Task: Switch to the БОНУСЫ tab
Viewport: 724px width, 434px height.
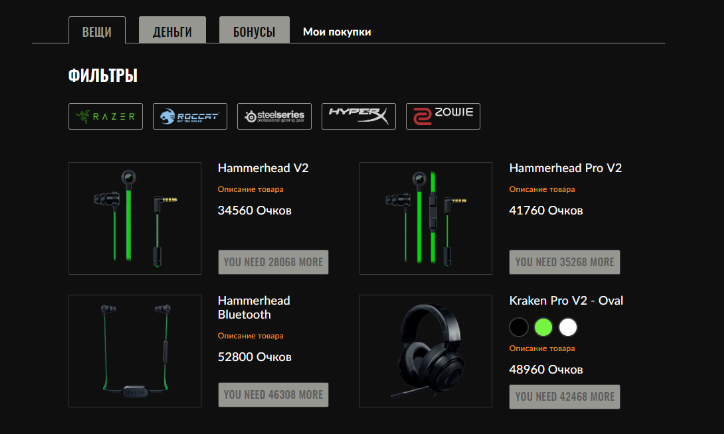Action: click(x=254, y=31)
